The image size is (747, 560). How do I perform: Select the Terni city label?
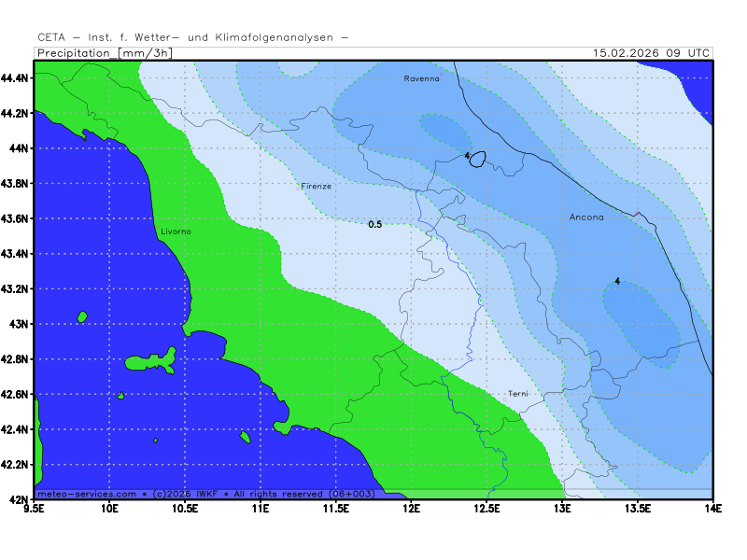tap(518, 394)
